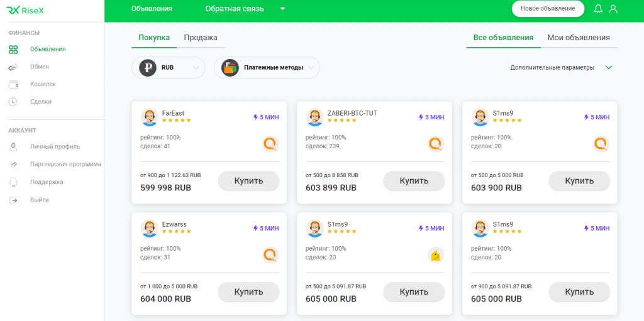
Task: Click the yellow payment icon on 605 000 card
Action: (435, 255)
